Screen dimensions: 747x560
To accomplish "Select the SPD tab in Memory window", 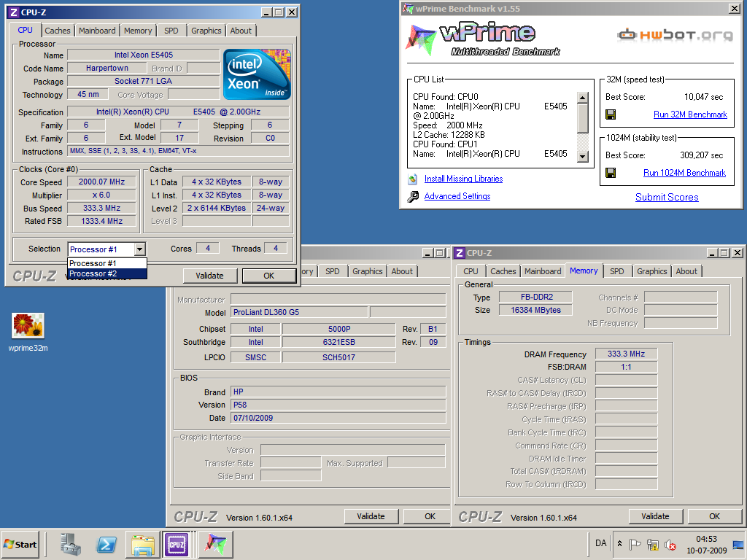I will (x=617, y=271).
